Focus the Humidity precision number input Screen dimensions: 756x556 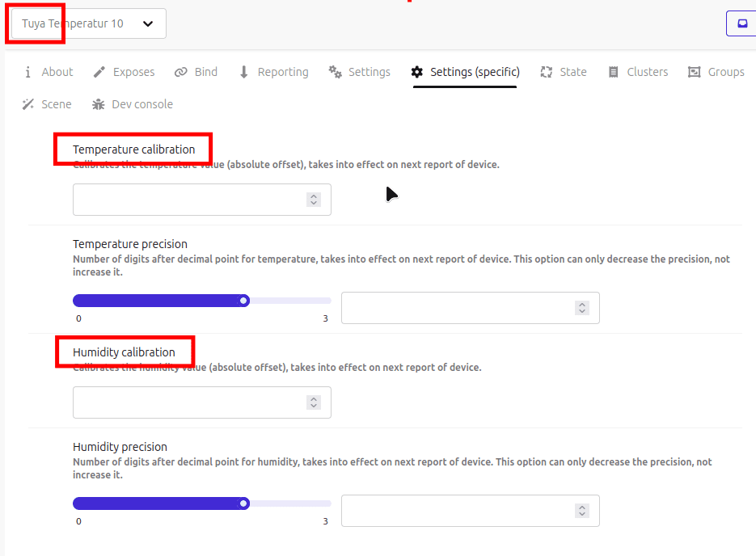[470, 511]
